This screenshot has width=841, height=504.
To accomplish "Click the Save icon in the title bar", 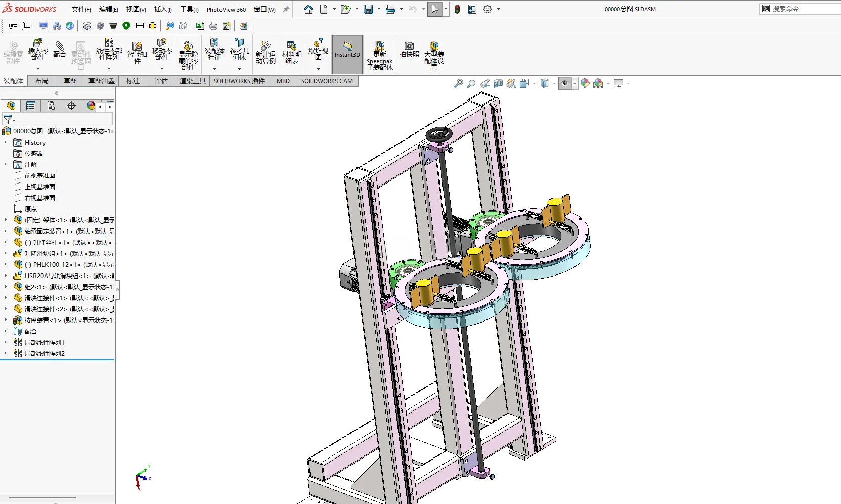I will point(368,9).
